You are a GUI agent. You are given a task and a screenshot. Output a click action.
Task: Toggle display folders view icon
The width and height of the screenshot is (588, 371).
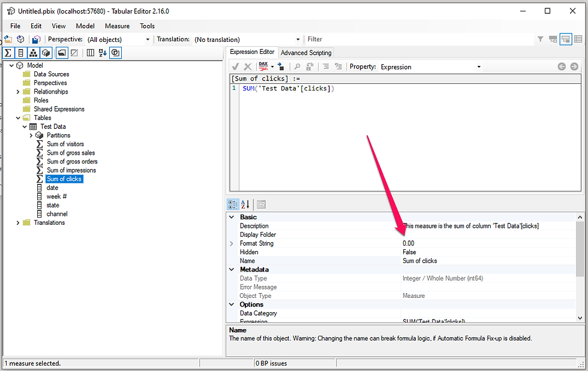coord(62,53)
